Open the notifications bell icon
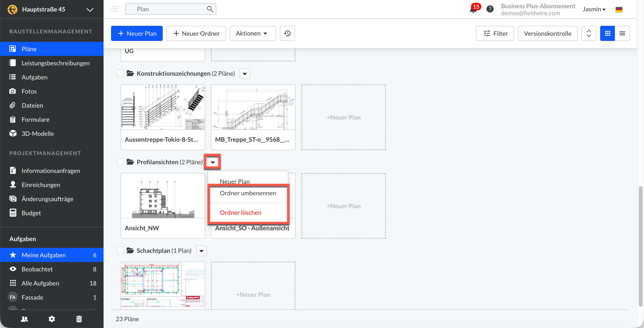Screen dimensions: 644x328 click(473, 10)
